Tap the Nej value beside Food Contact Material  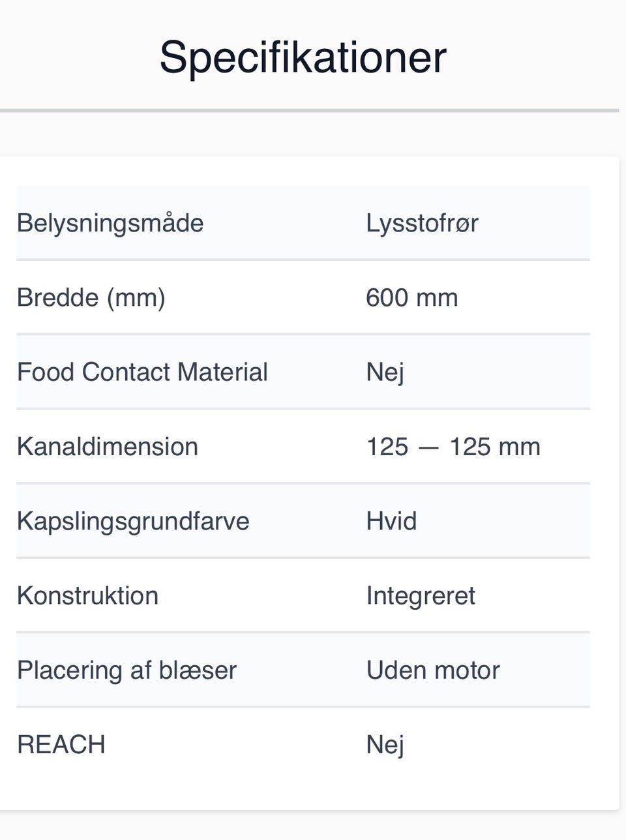pos(385,372)
